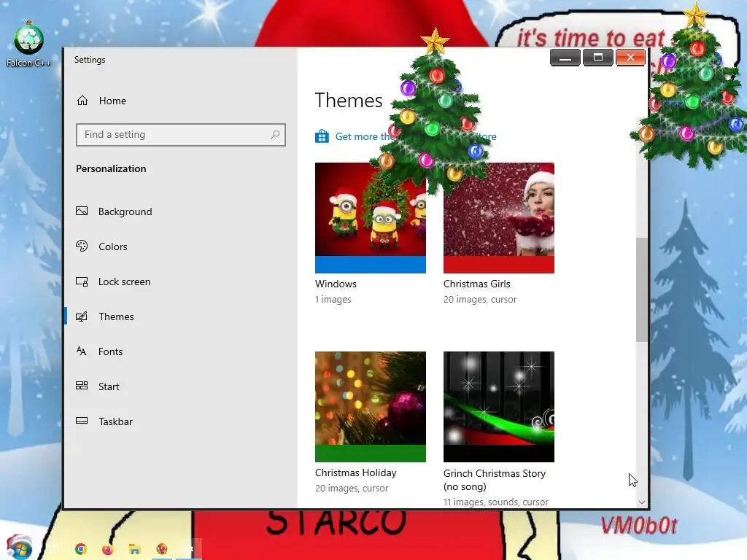The height and width of the screenshot is (560, 747).
Task: Select the Christmas Holiday theme thumbnail
Action: point(370,407)
